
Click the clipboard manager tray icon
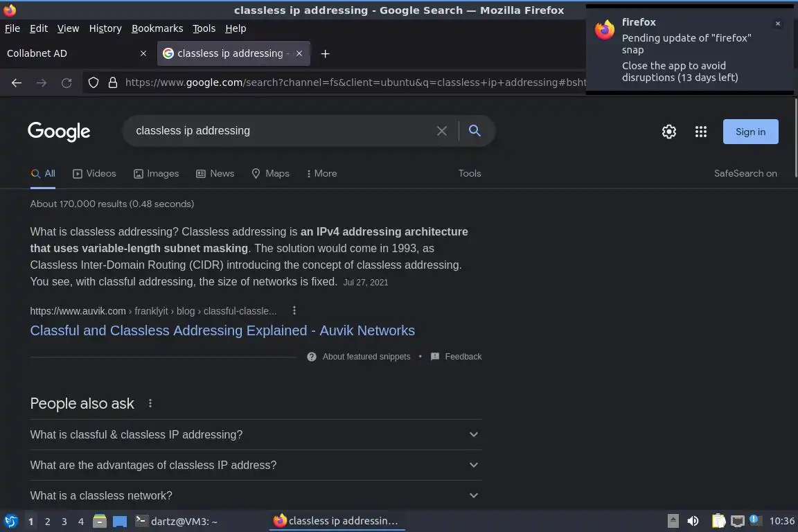point(718,521)
